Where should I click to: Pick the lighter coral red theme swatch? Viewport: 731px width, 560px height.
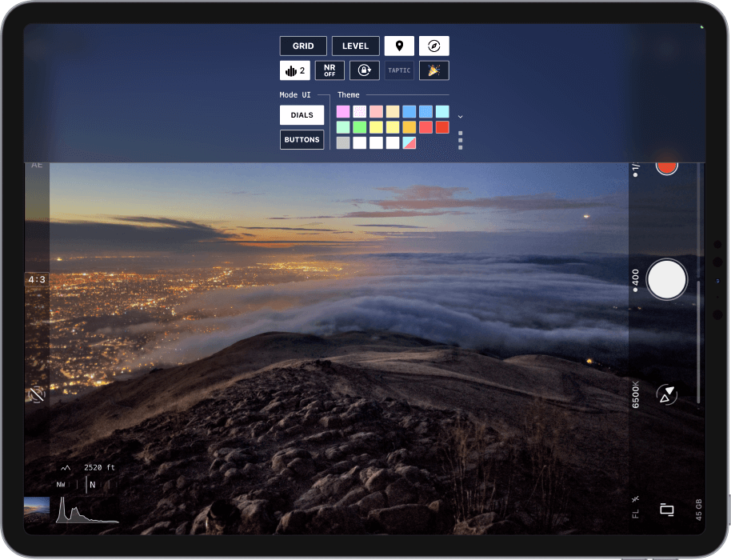[x=425, y=127]
